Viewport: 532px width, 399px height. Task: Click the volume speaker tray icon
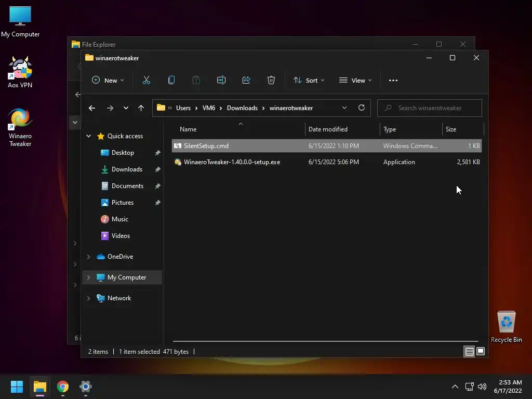482,387
